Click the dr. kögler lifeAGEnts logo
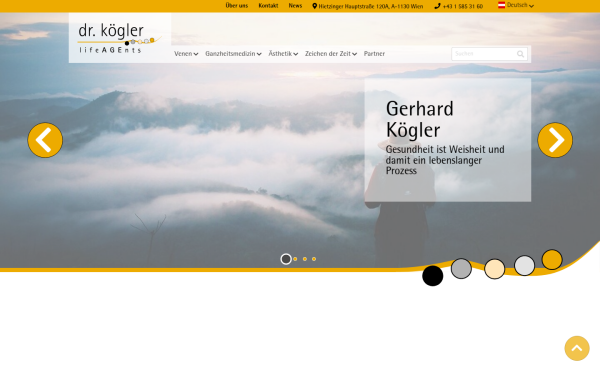Viewport: 600px width, 375px height. [120, 38]
